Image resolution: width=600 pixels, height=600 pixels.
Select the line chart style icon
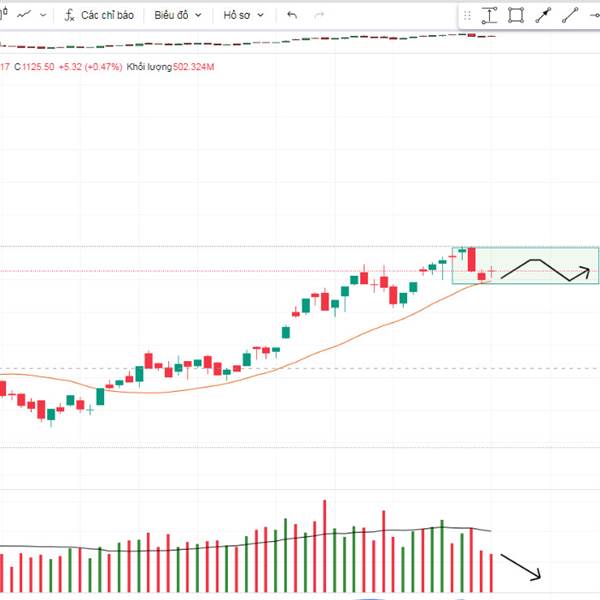click(x=24, y=15)
